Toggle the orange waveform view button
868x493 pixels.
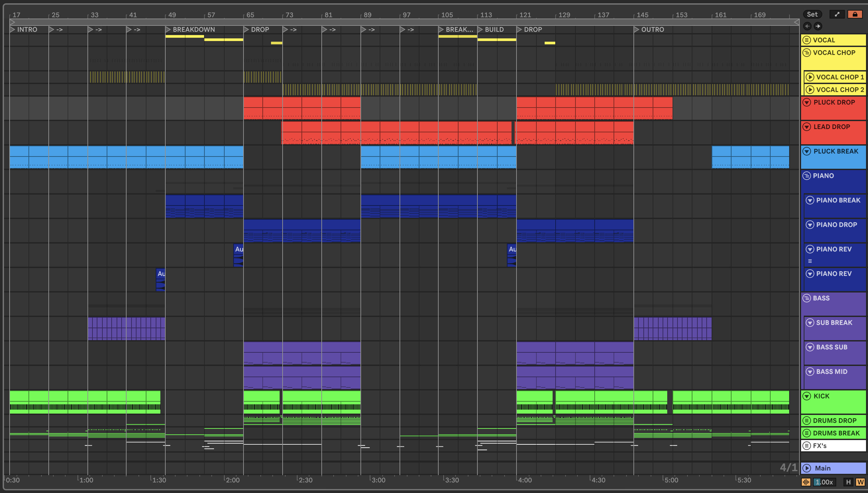pos(806,482)
